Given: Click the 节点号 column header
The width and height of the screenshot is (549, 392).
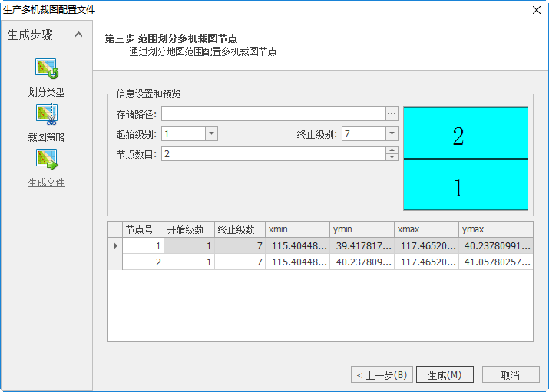Looking at the screenshot, I should pyautogui.click(x=143, y=229).
